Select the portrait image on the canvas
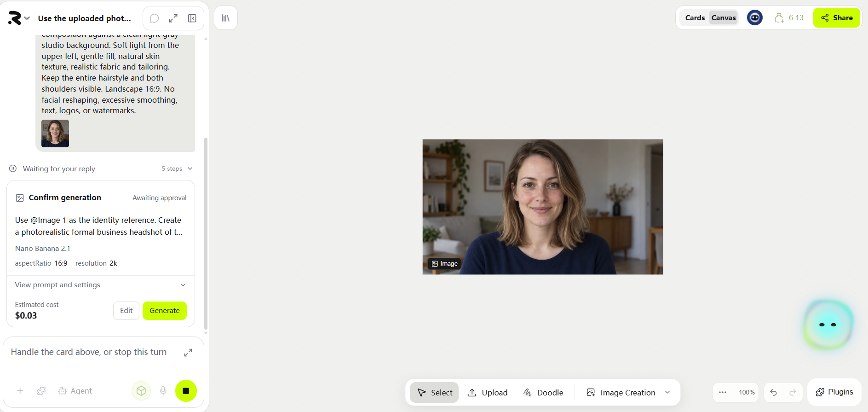Image resolution: width=868 pixels, height=412 pixels. coord(543,207)
